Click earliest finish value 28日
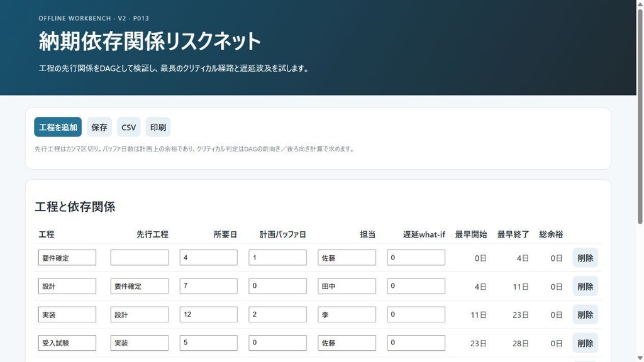 520,343
